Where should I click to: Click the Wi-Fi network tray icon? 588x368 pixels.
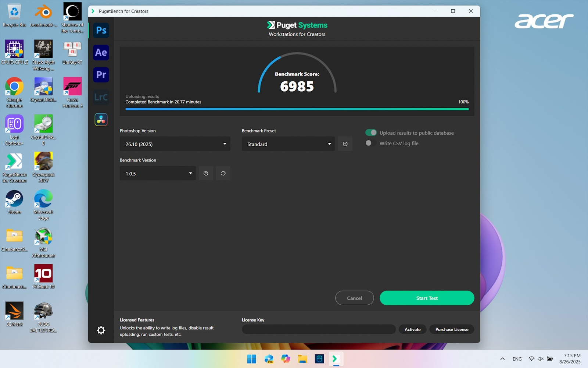531,359
